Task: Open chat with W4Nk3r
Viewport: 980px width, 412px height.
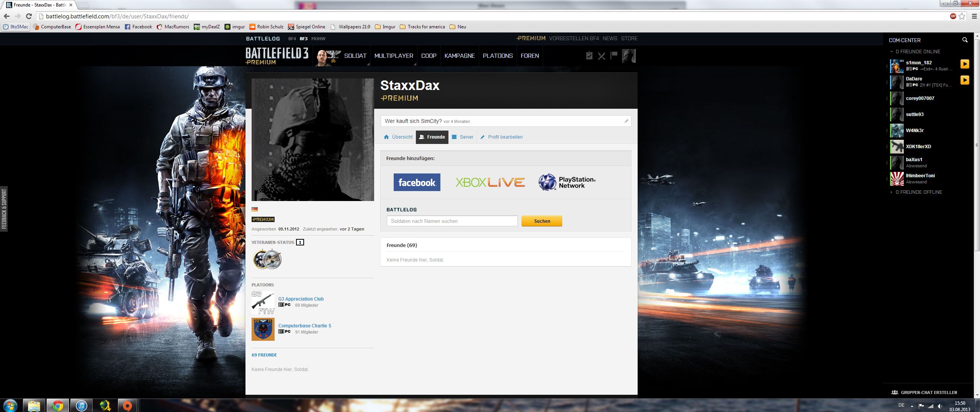Action: tap(915, 131)
